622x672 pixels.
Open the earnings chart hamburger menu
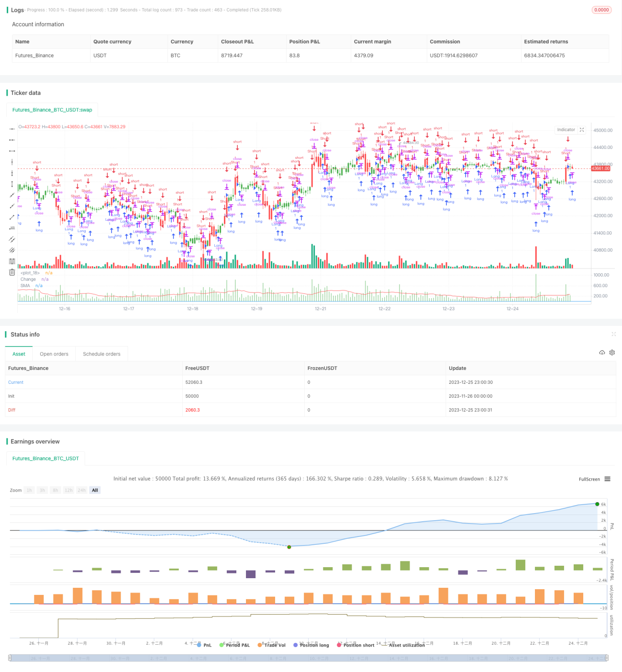(x=607, y=479)
